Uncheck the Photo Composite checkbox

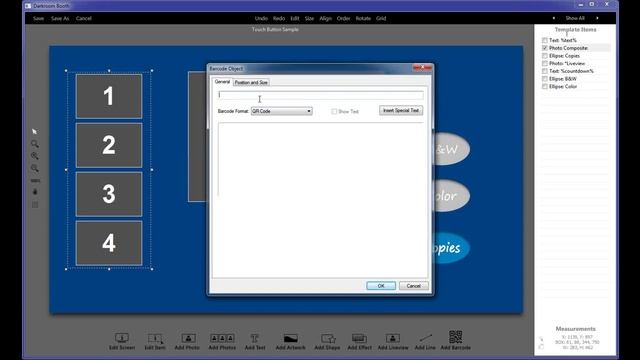click(544, 48)
